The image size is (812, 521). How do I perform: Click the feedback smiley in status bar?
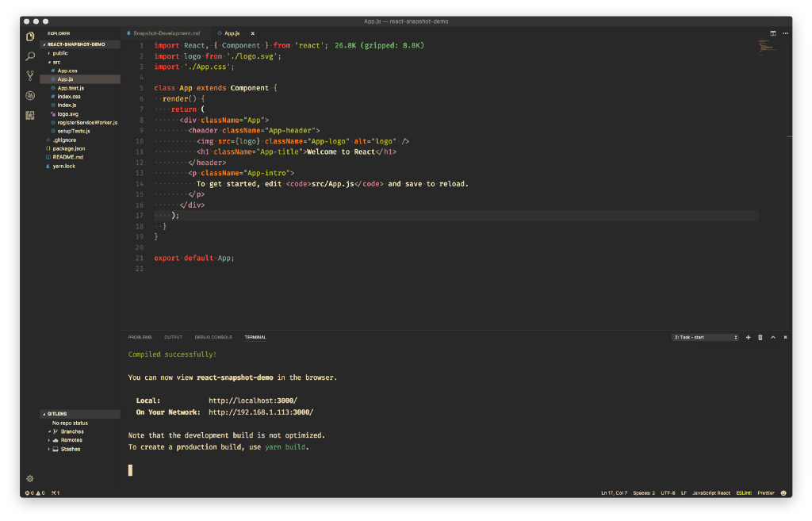tap(783, 492)
